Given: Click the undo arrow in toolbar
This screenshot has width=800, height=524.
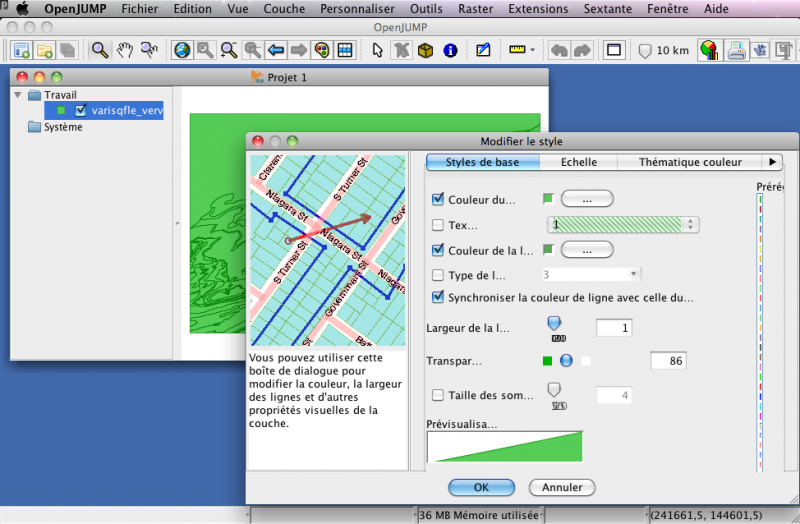Looking at the screenshot, I should [x=559, y=49].
